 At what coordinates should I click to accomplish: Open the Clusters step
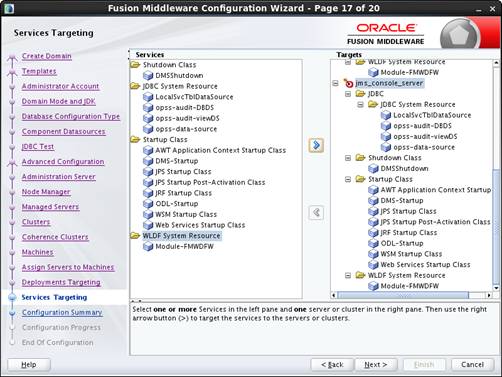(x=36, y=222)
